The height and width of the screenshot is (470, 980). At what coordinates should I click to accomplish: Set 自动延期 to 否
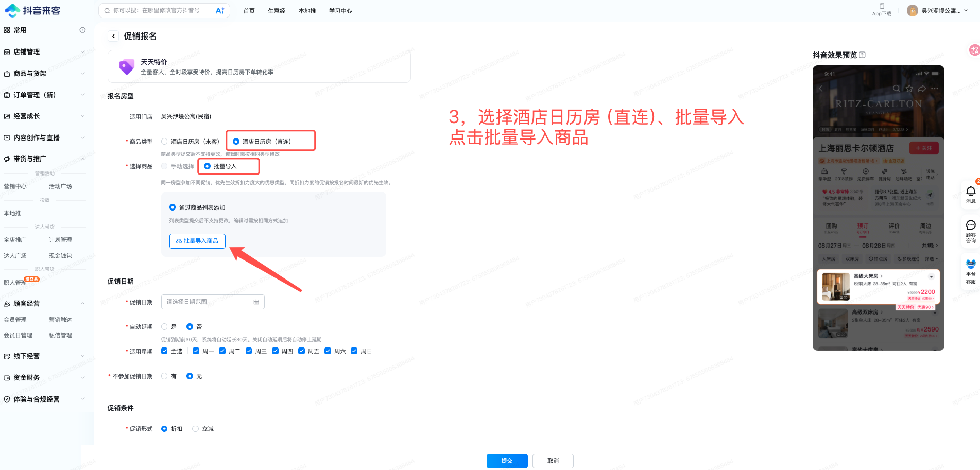[190, 327]
